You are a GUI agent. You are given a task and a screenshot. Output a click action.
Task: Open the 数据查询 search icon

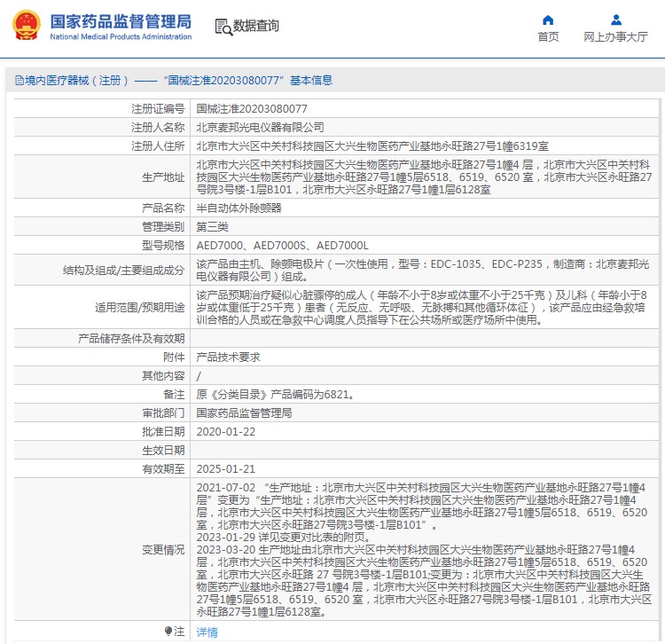click(223, 27)
